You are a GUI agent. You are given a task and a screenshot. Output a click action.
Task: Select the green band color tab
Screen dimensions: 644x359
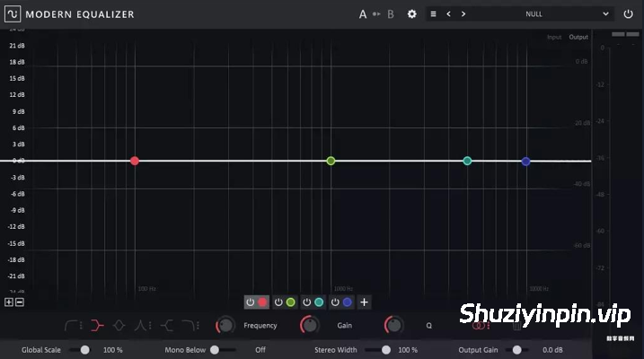tap(291, 302)
